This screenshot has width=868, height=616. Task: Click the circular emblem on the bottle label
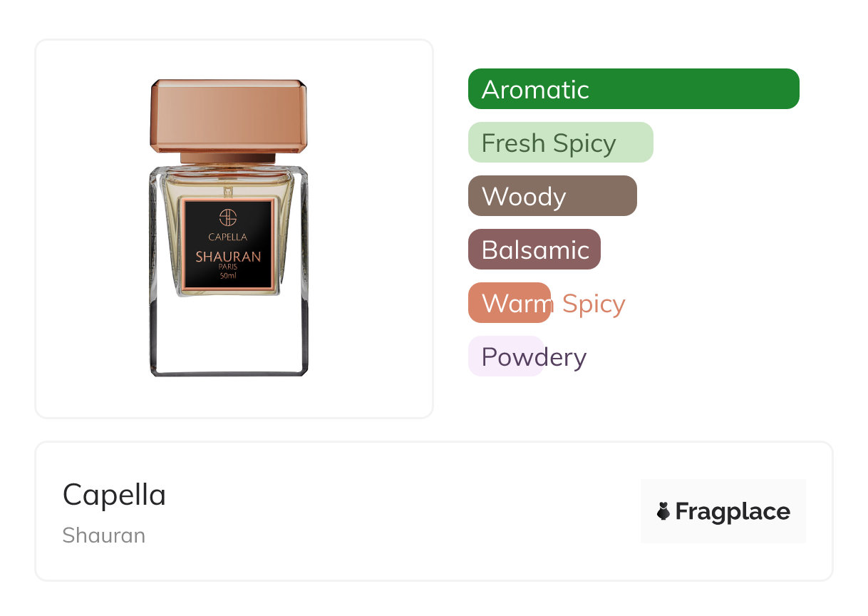pos(228,217)
